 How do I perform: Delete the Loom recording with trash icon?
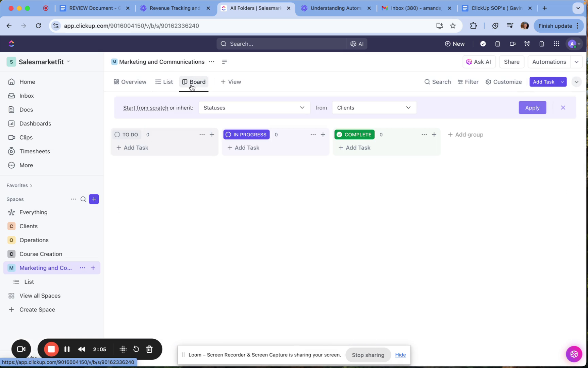click(149, 349)
